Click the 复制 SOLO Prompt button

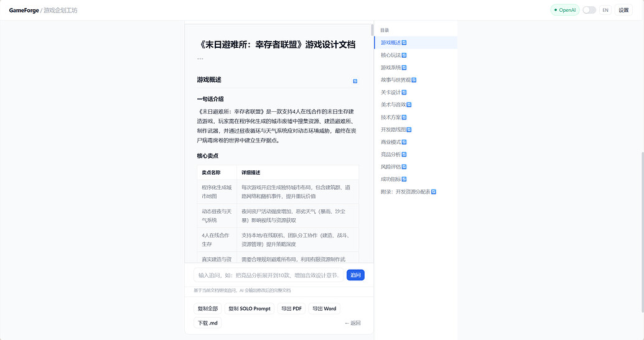[249, 308]
